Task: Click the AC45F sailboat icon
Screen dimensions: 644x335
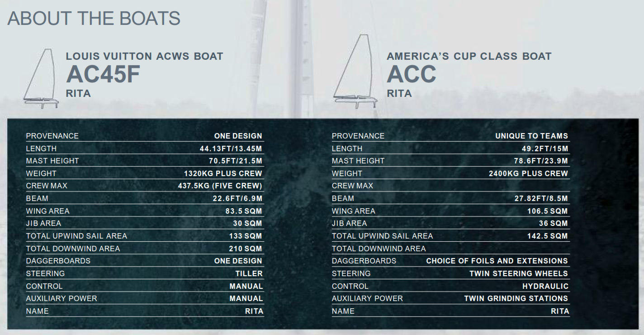Action: [x=41, y=79]
